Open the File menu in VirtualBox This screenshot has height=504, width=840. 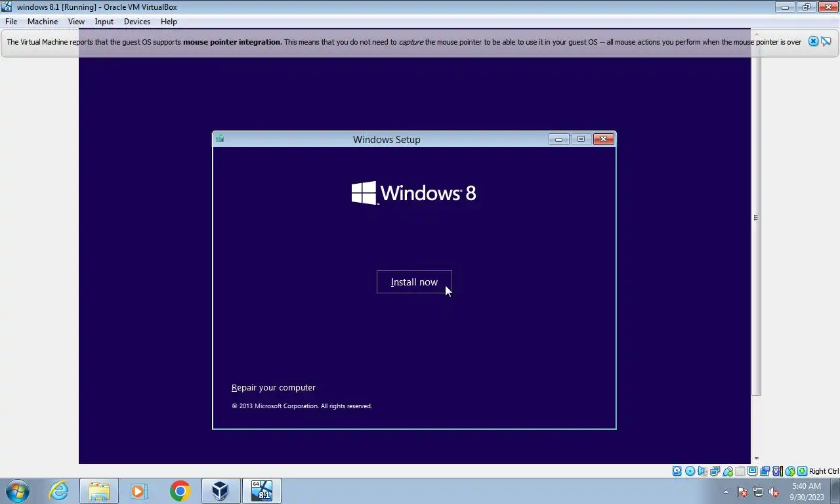11,22
